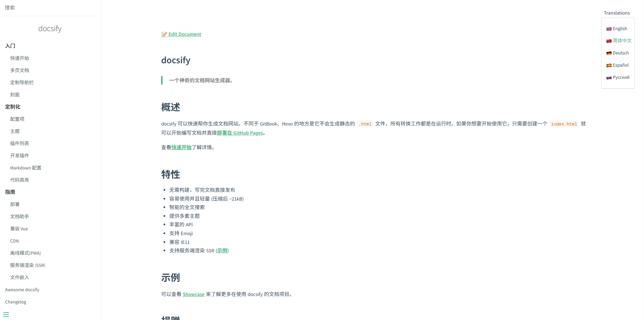Toggle the sidebar with the hamburger icon
Screen dimensions: 644x320
pos(6,314)
